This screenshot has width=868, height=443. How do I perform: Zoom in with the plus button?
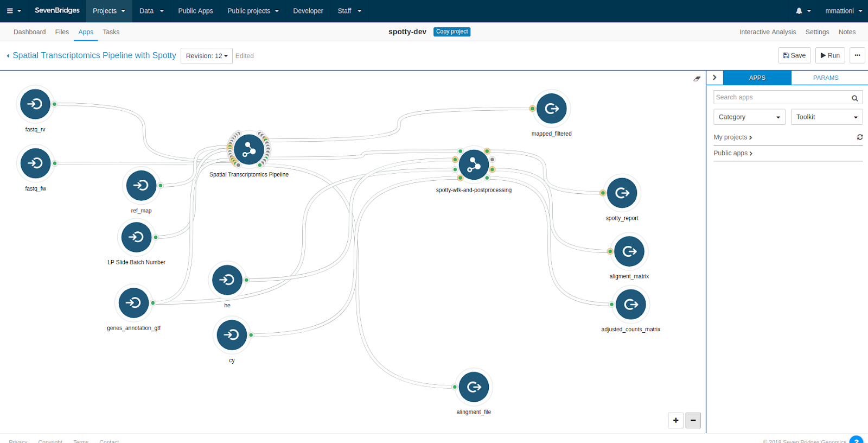pos(676,420)
